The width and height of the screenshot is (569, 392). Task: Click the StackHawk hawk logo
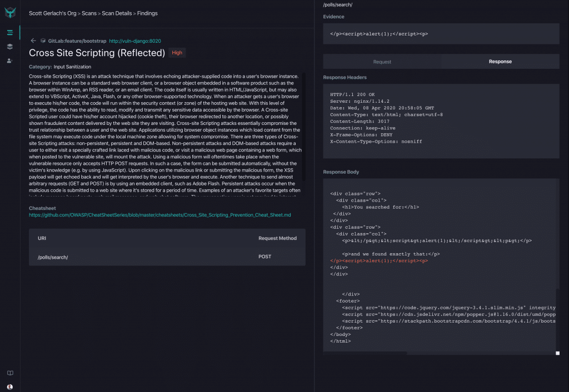(x=10, y=13)
